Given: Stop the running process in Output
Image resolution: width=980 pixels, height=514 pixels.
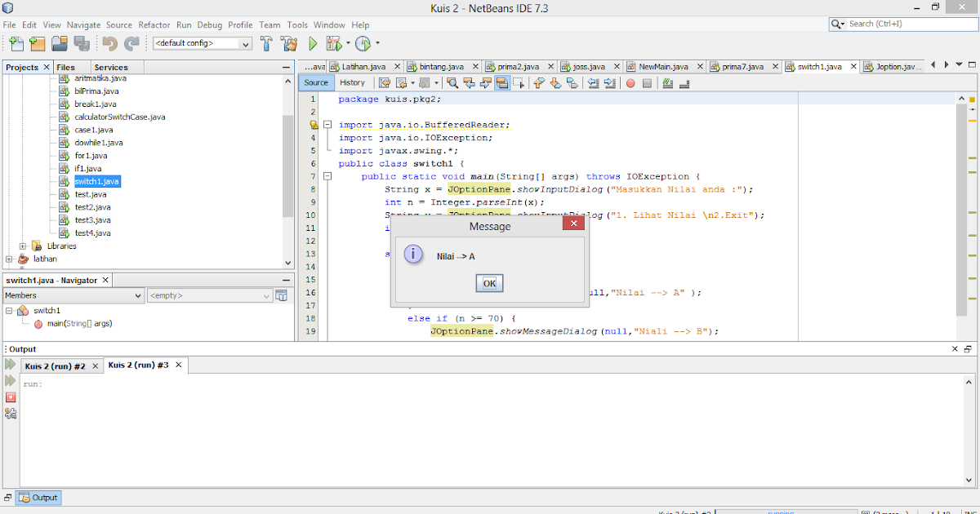Looking at the screenshot, I should coord(11,397).
